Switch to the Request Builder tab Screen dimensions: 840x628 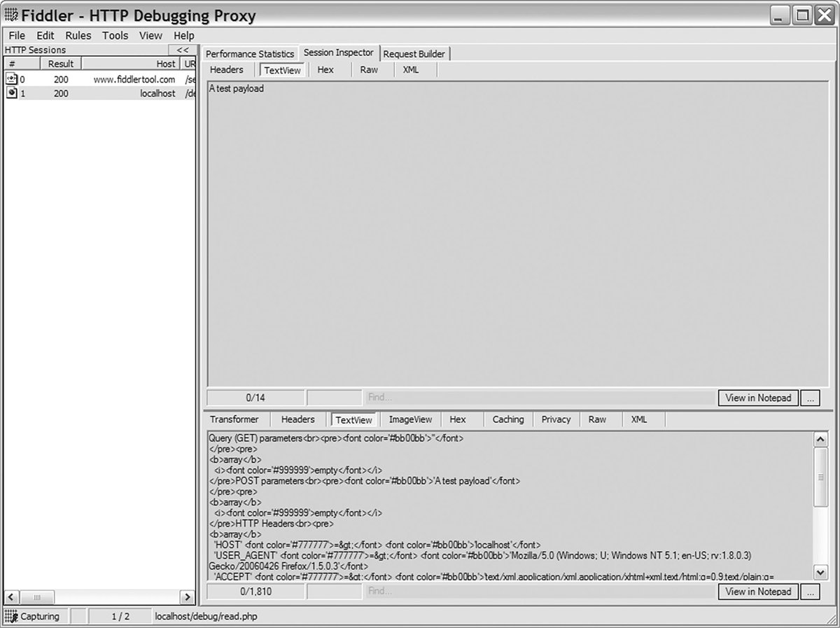coord(414,54)
